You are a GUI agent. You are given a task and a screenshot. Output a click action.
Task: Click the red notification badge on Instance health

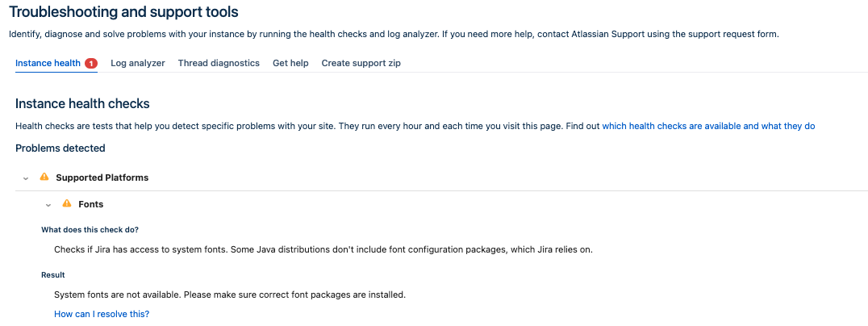point(91,63)
